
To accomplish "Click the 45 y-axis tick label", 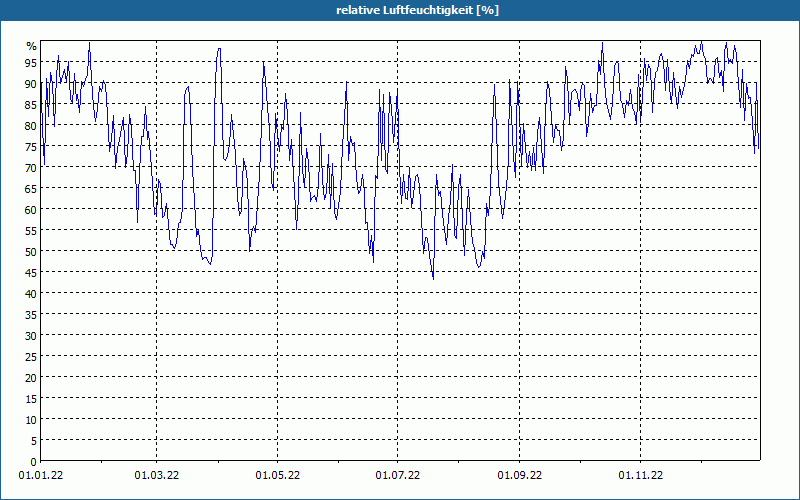I will 31,273.
